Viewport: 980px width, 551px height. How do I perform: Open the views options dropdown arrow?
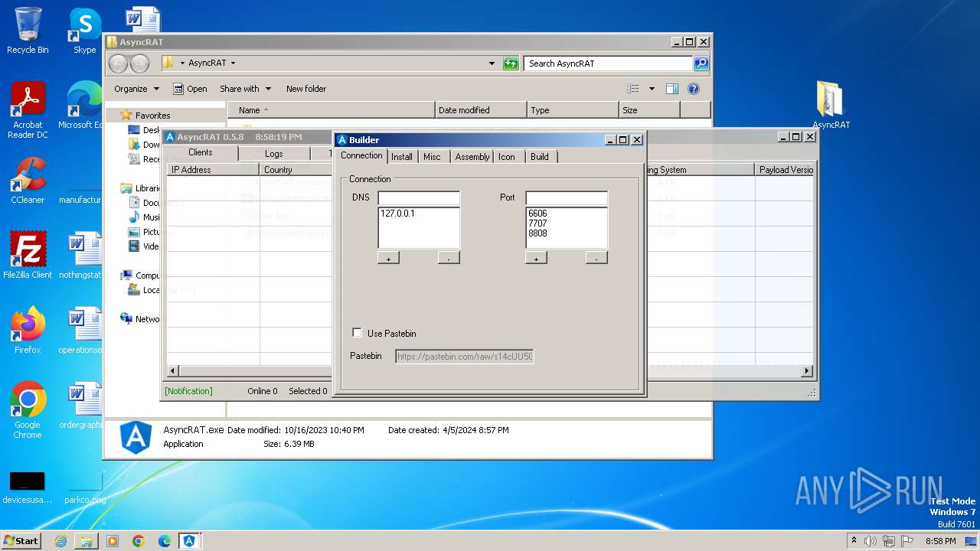tap(652, 89)
